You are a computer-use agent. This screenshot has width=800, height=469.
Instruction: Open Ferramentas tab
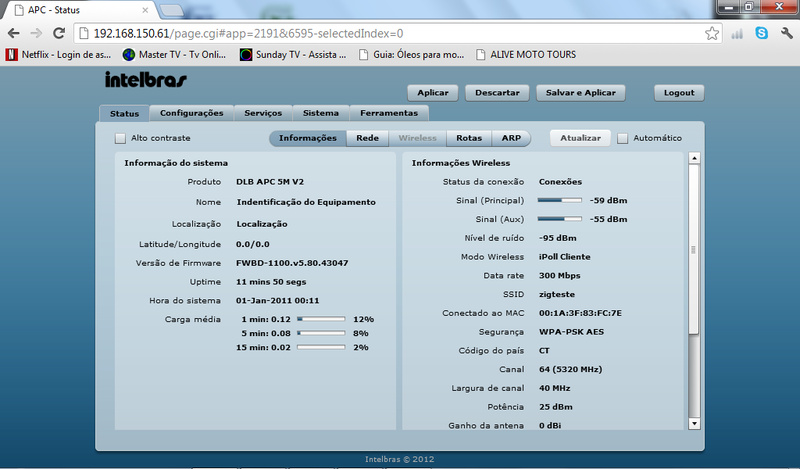point(389,113)
